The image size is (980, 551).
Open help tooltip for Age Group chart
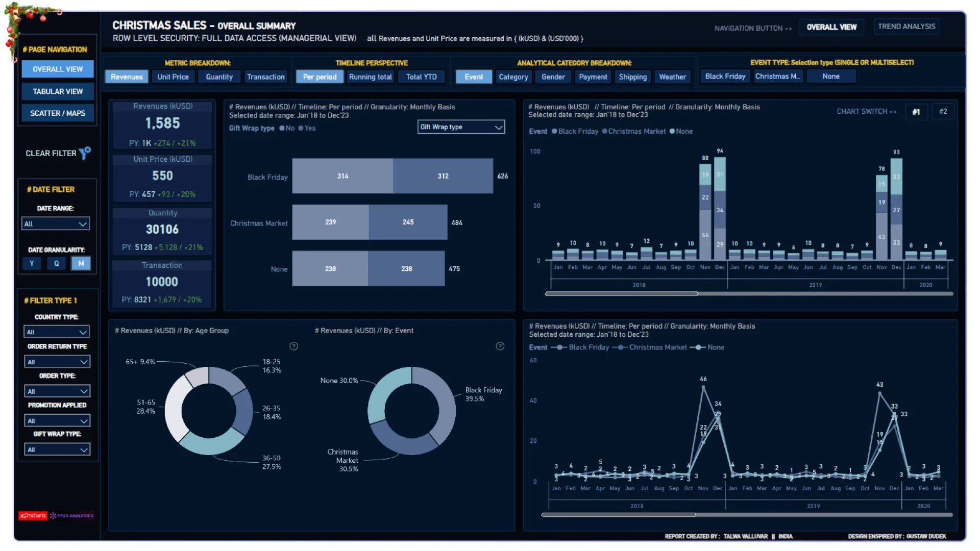point(293,346)
